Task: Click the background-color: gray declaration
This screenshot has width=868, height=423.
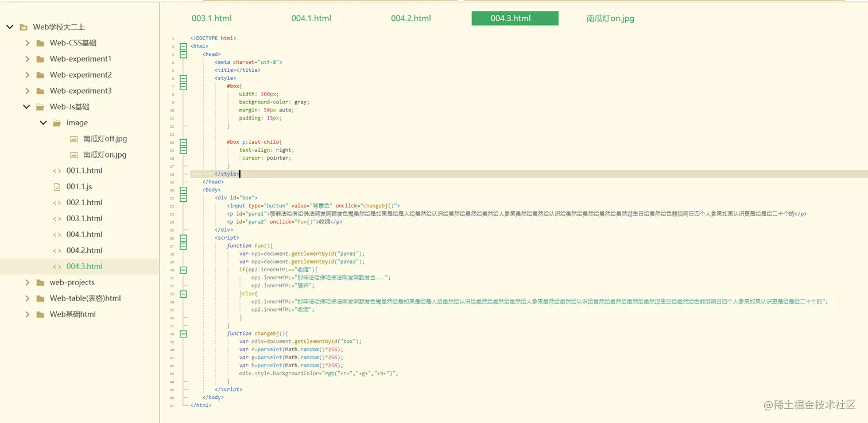Action: tap(274, 102)
